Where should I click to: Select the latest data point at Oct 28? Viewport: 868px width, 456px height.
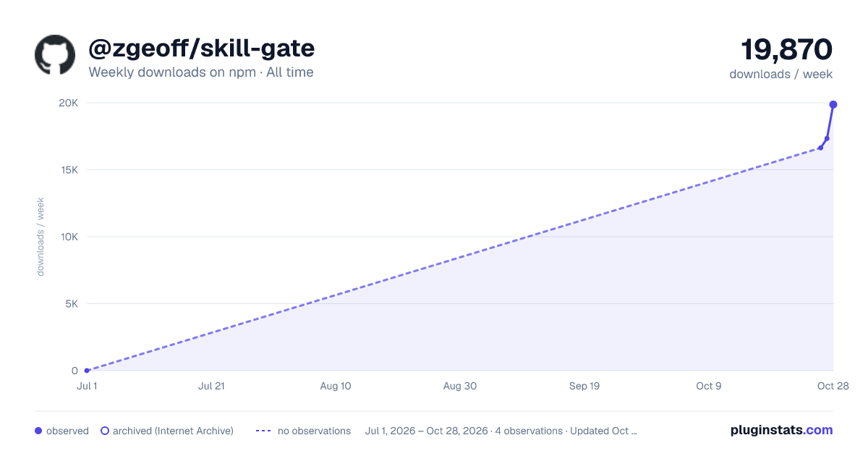point(833,104)
